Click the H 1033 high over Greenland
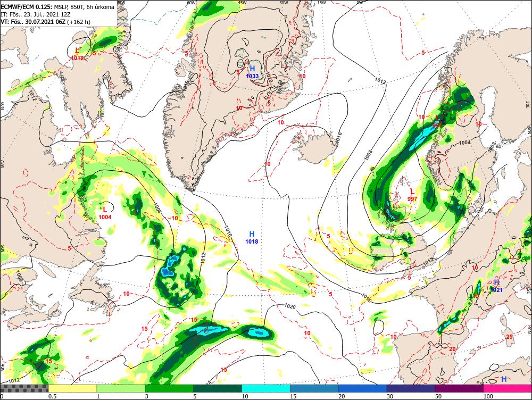 [x=252, y=72]
